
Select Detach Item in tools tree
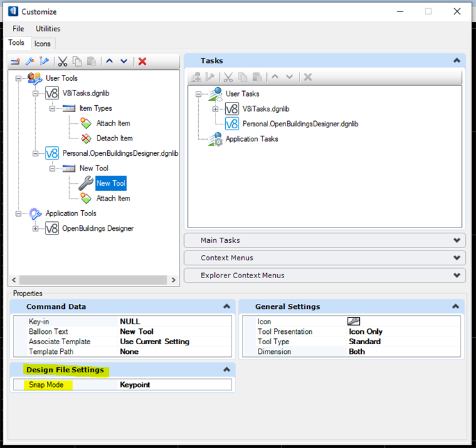point(114,138)
